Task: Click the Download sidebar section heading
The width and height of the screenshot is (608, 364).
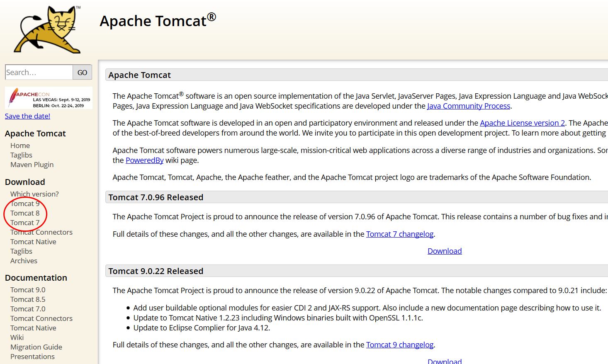Action: [x=25, y=182]
